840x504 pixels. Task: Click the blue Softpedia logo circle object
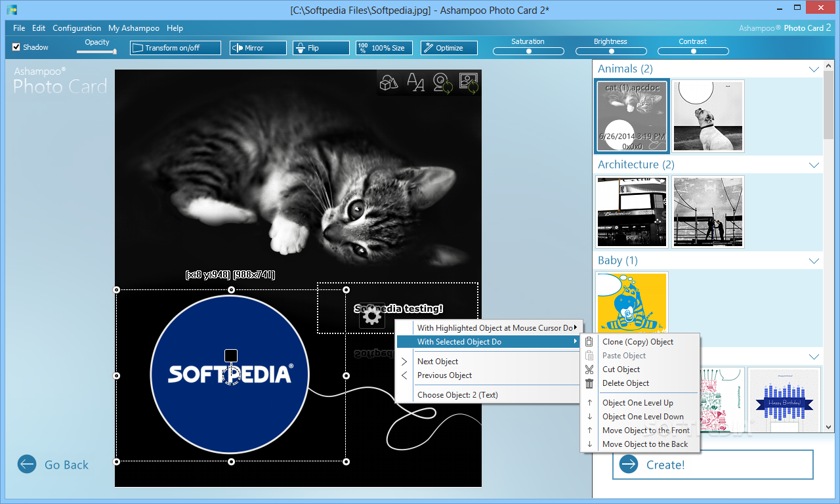[230, 374]
